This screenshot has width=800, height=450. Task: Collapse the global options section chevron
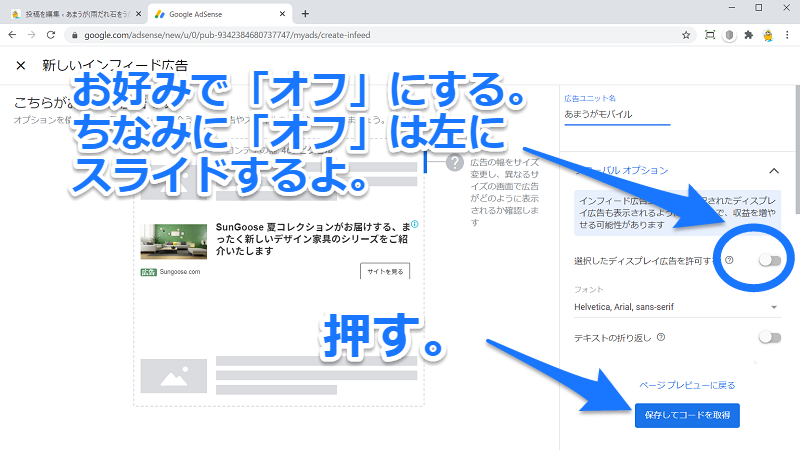tap(775, 170)
